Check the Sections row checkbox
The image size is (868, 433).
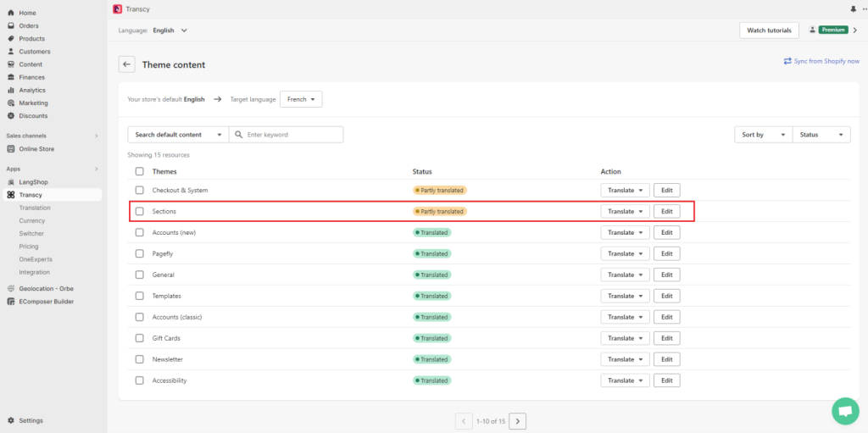coord(140,212)
